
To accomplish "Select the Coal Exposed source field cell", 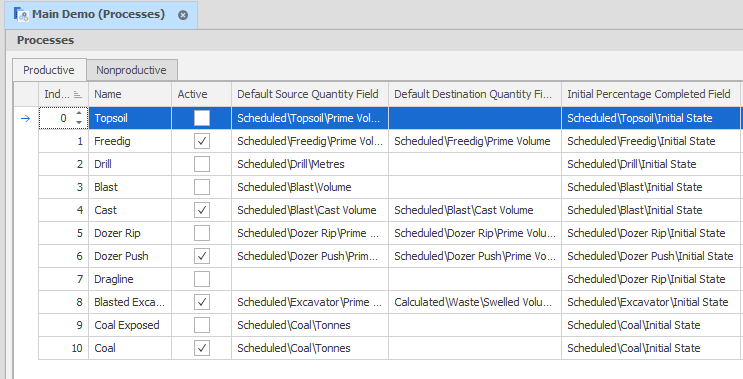I will 310,325.
